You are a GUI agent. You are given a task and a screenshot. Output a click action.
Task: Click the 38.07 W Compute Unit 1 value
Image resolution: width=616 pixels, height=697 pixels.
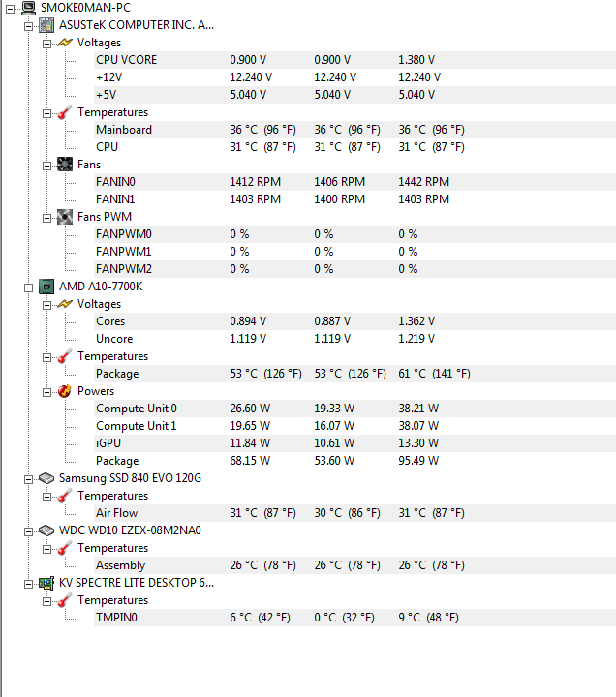pyautogui.click(x=418, y=426)
